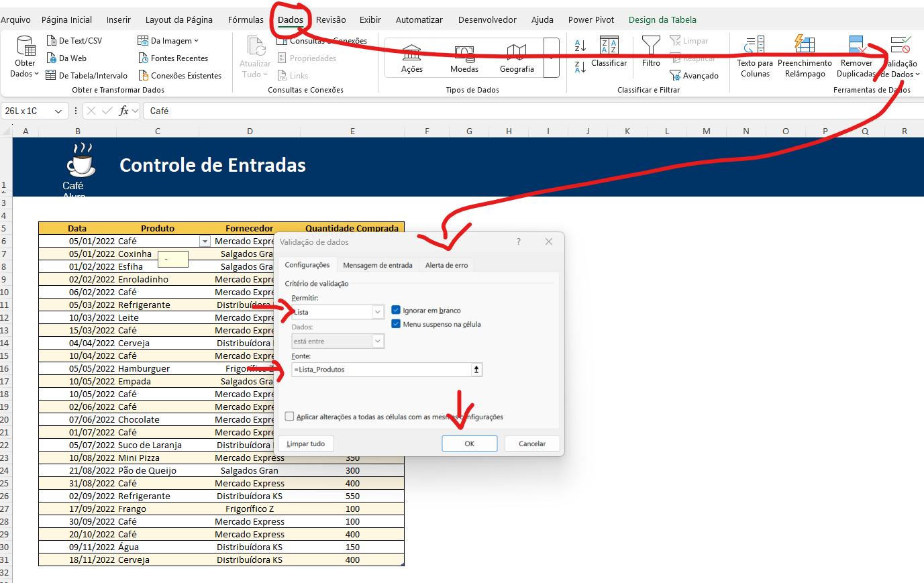Viewport: 924px width, 583px height.
Task: Click the formula bar cancel X icon
Action: [91, 111]
